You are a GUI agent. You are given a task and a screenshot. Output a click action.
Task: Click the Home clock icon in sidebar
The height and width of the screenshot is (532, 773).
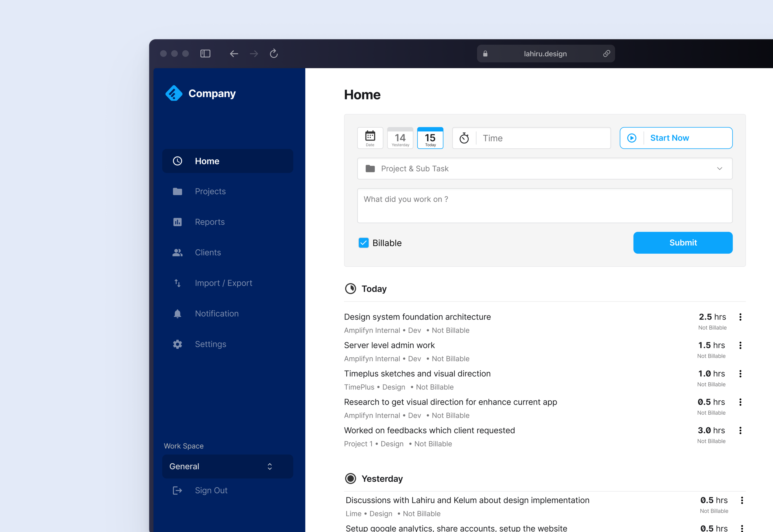[177, 161]
